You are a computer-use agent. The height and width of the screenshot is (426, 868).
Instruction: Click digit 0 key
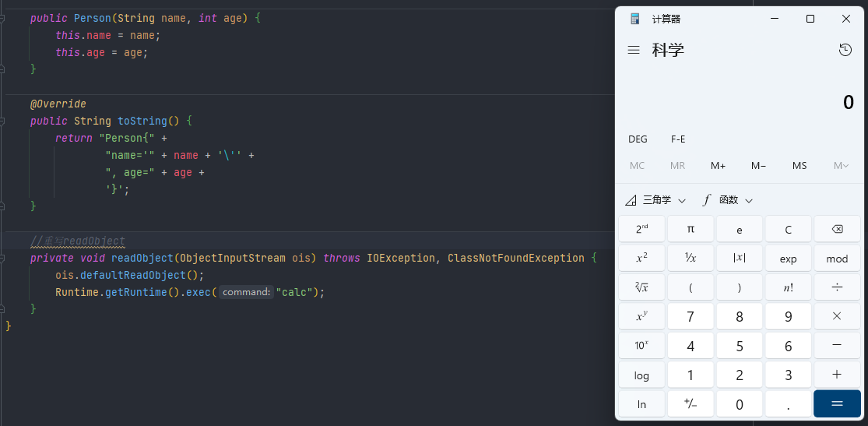point(739,404)
